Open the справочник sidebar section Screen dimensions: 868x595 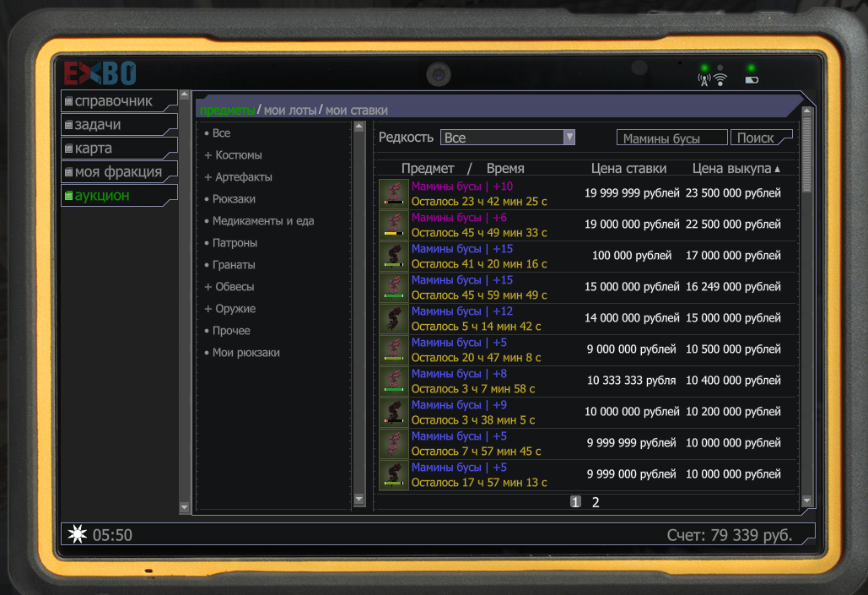pos(119,100)
